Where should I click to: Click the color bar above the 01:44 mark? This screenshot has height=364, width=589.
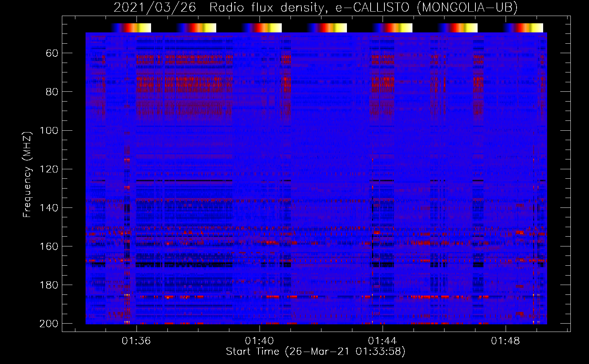coord(392,28)
